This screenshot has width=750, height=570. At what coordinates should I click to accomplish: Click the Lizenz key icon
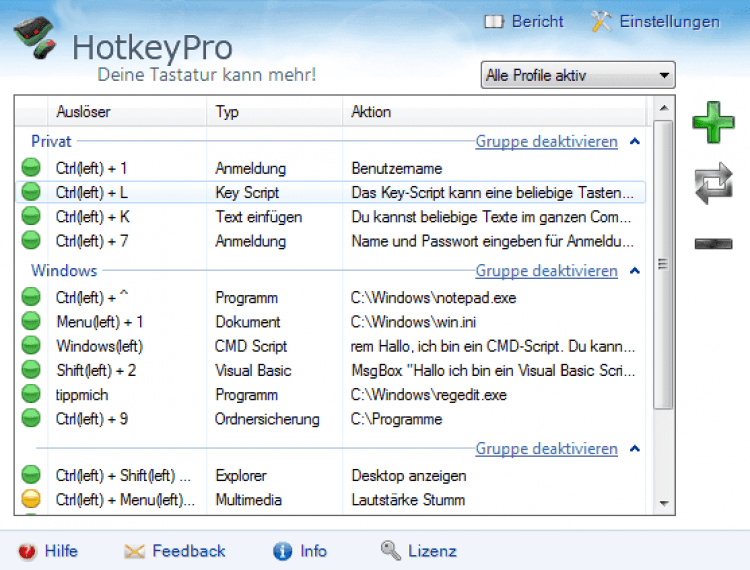coord(391,550)
